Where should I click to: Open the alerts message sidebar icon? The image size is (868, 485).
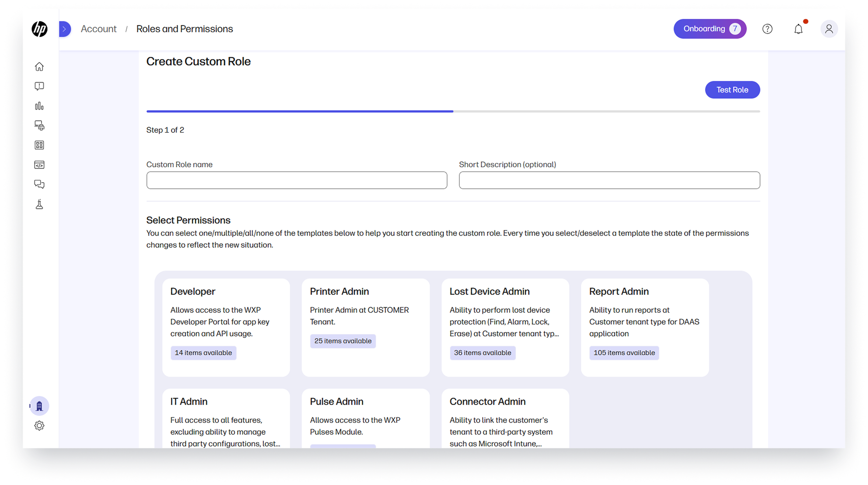click(x=39, y=86)
